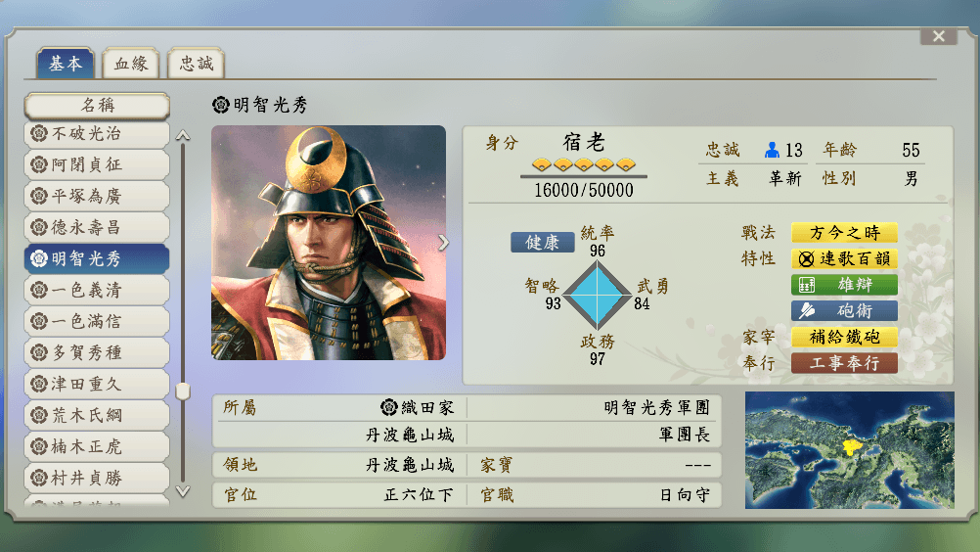Viewport: 980px width, 552px height.
Task: Sort list using the 名稱 header button
Action: click(x=97, y=105)
